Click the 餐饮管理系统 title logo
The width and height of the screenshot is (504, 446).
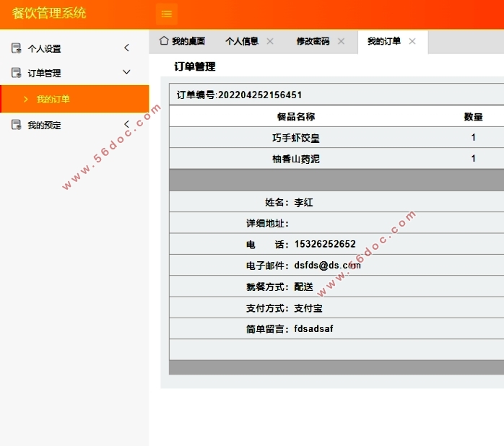49,13
